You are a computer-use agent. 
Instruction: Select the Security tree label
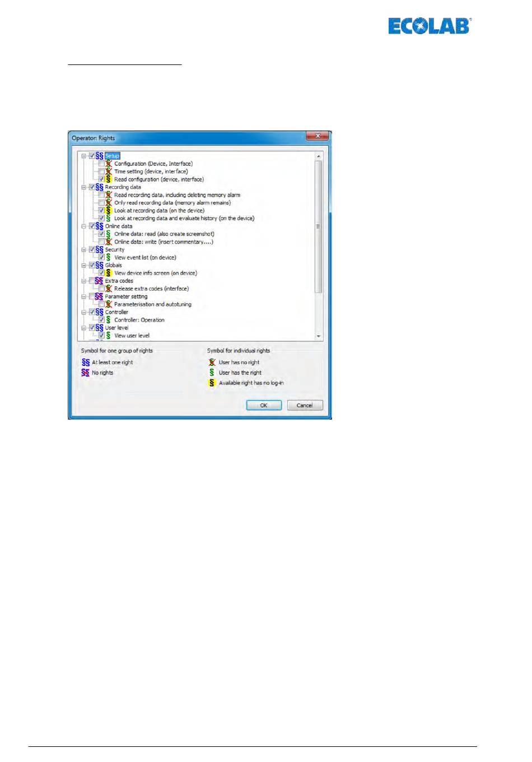coord(115,250)
